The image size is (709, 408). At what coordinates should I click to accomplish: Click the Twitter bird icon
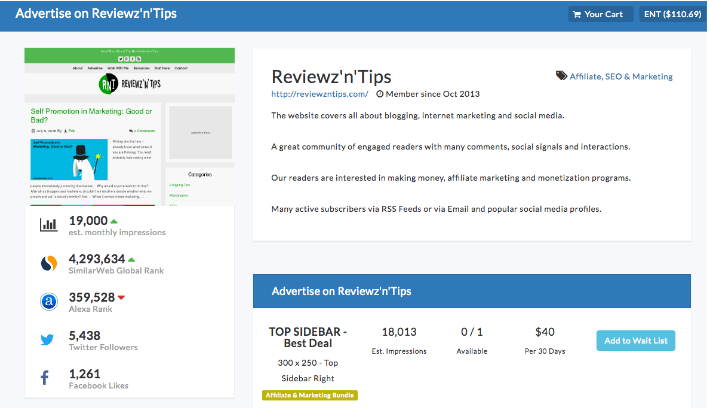click(47, 340)
